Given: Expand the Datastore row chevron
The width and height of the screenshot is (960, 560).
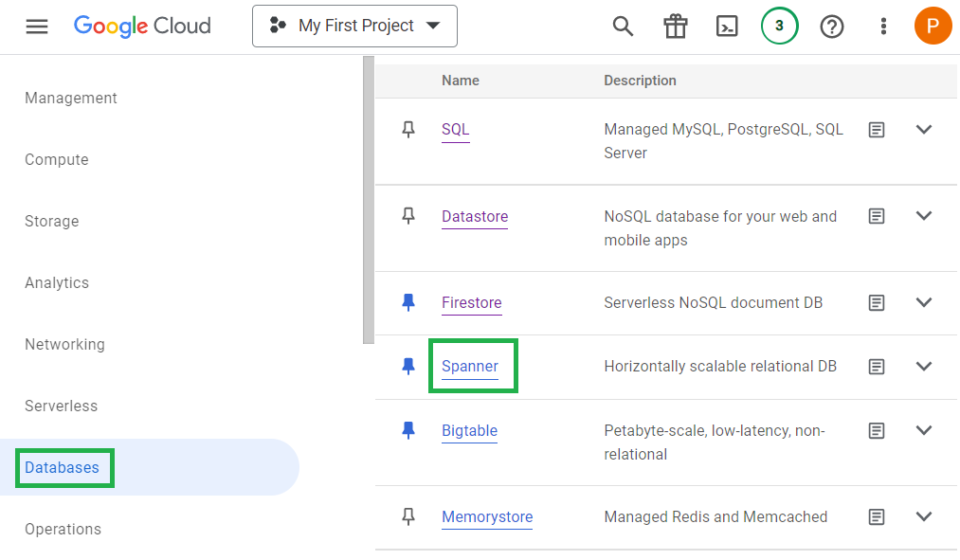Looking at the screenshot, I should (924, 216).
